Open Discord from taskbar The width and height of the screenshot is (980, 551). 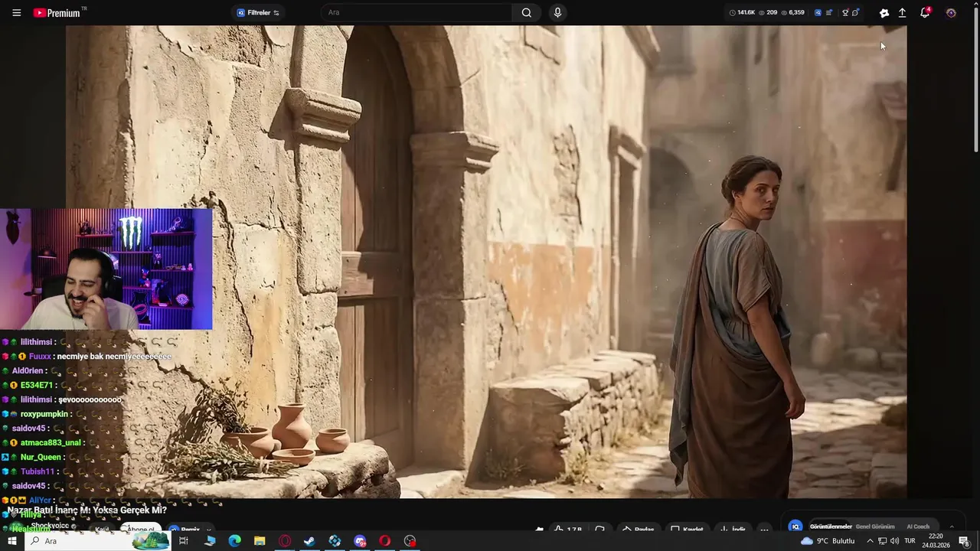[x=360, y=541]
